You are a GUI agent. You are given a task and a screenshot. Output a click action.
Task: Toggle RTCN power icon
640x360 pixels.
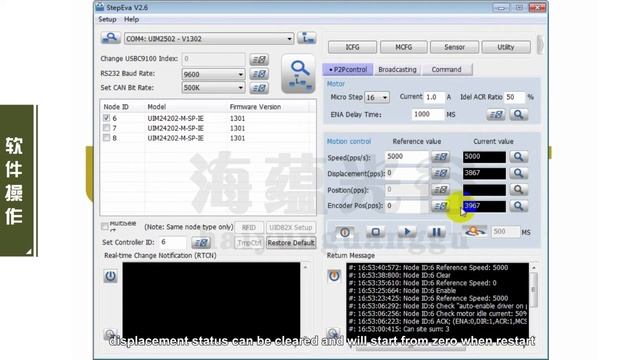coord(111,276)
